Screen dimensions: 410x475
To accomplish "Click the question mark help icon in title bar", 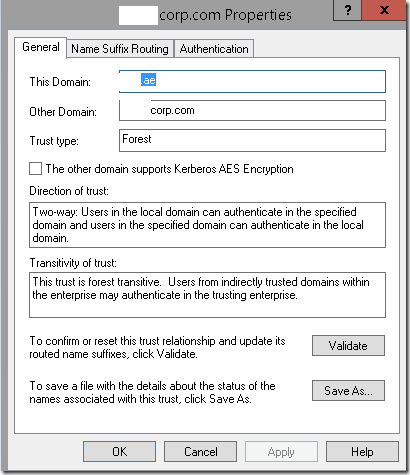I will coord(347,10).
